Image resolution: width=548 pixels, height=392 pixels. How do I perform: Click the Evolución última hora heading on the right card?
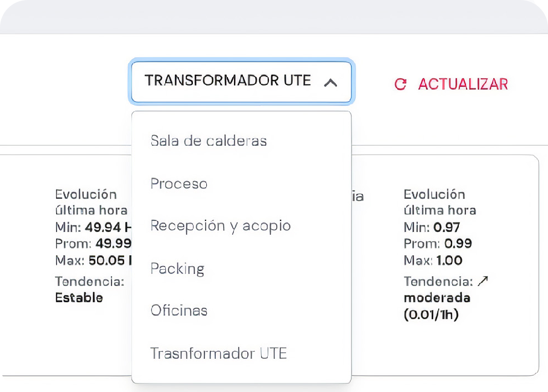point(441,202)
